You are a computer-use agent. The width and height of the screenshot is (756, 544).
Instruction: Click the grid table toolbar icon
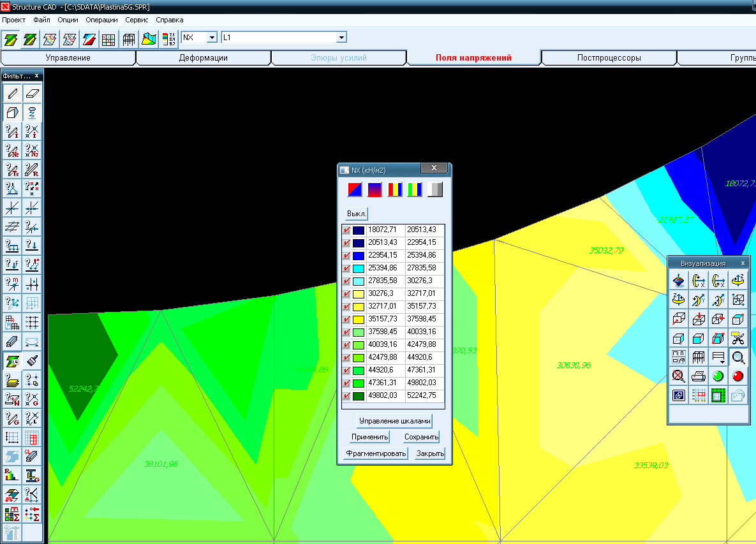click(x=108, y=39)
